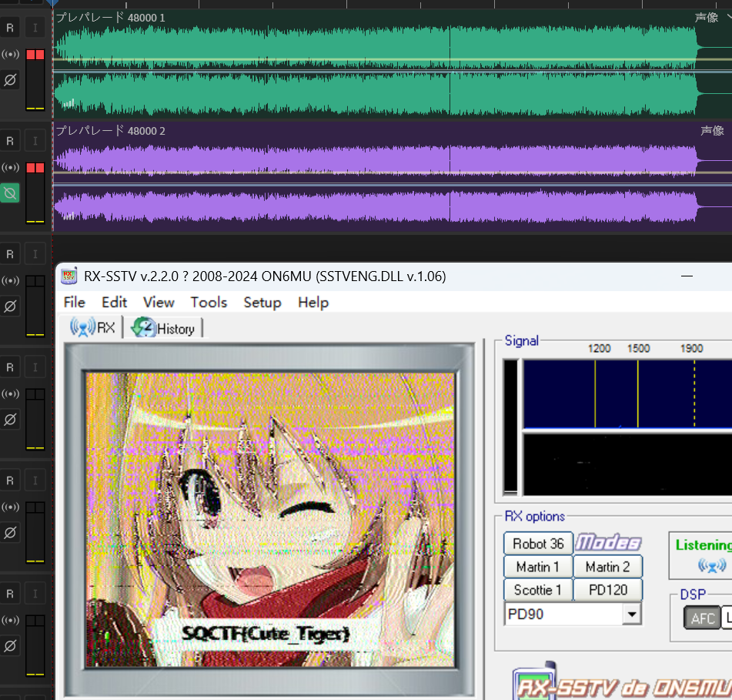Click level meter of 48000 1 track

[35, 79]
